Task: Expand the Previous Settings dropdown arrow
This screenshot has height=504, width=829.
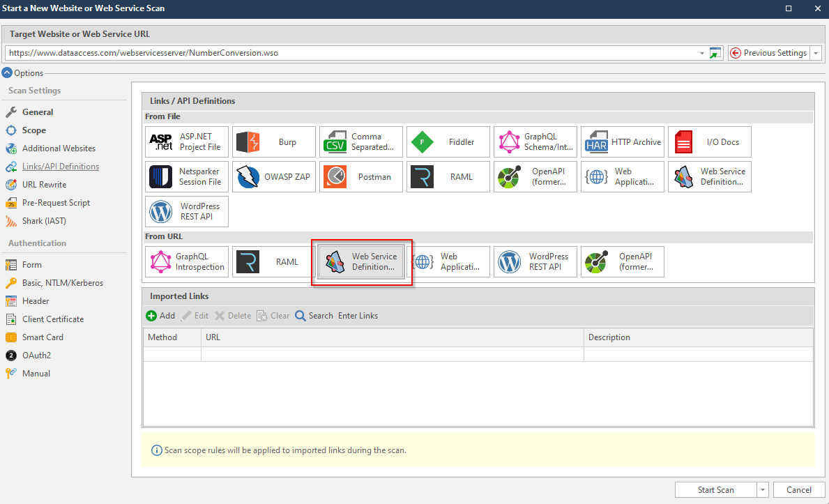Action: tap(814, 52)
